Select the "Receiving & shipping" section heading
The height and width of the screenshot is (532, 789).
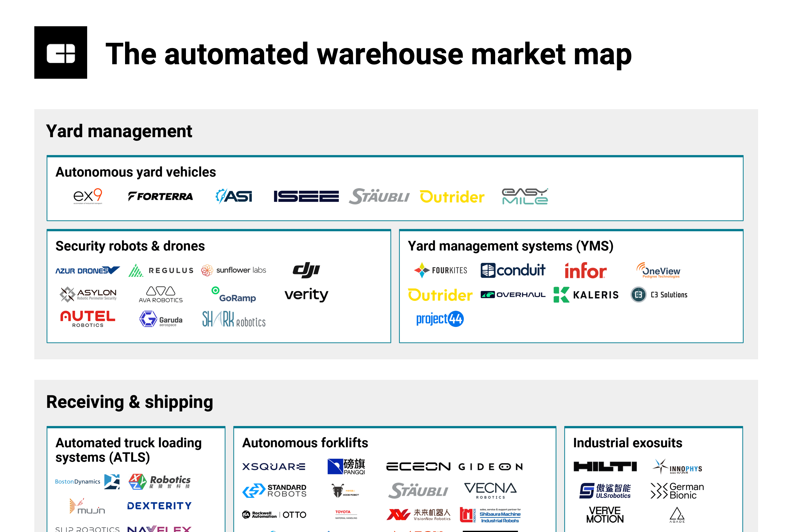(130, 402)
